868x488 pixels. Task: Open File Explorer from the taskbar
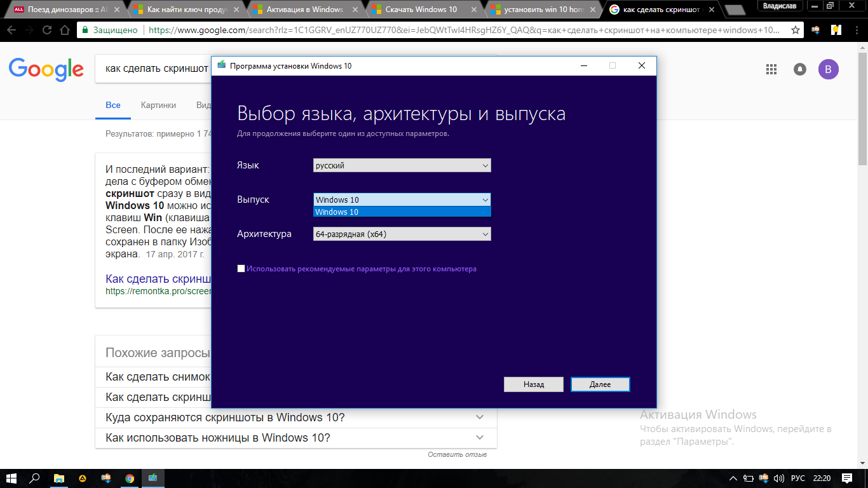click(x=59, y=478)
